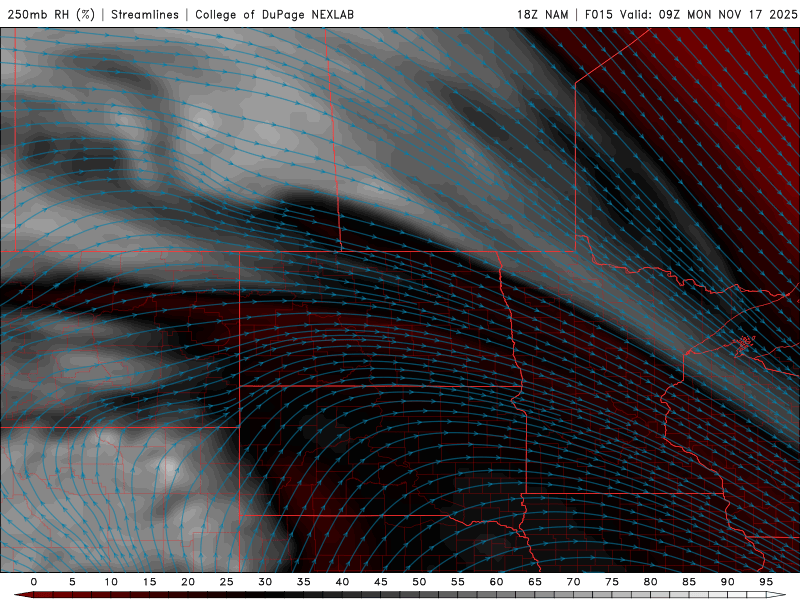Click the "F015" forecast hour text

point(598,14)
